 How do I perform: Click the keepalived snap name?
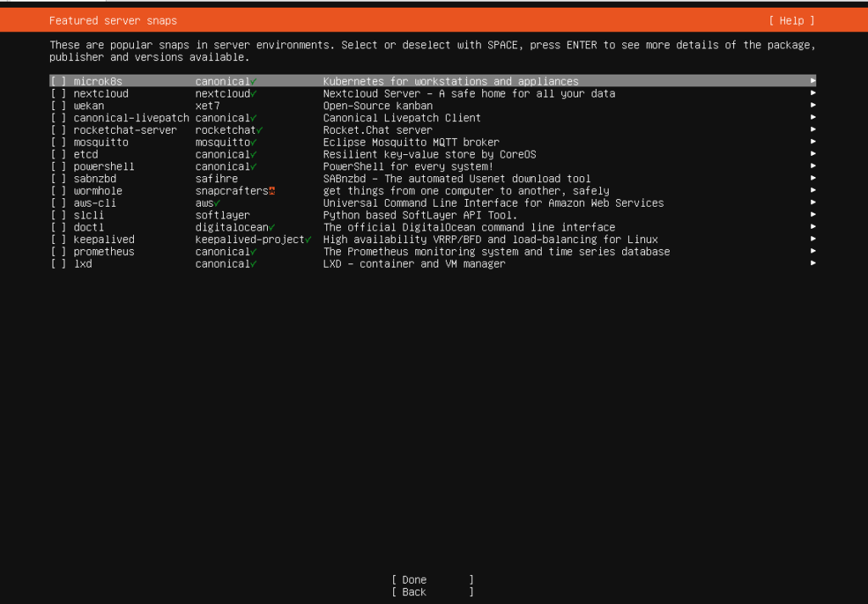pos(104,240)
